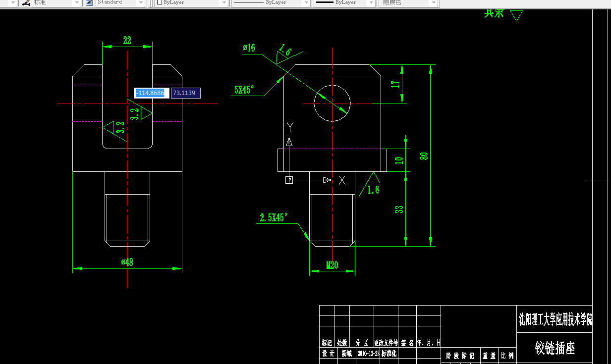The image size is (611, 364).
Task: Select the 标准化 cell in title block
Action: click(x=389, y=354)
